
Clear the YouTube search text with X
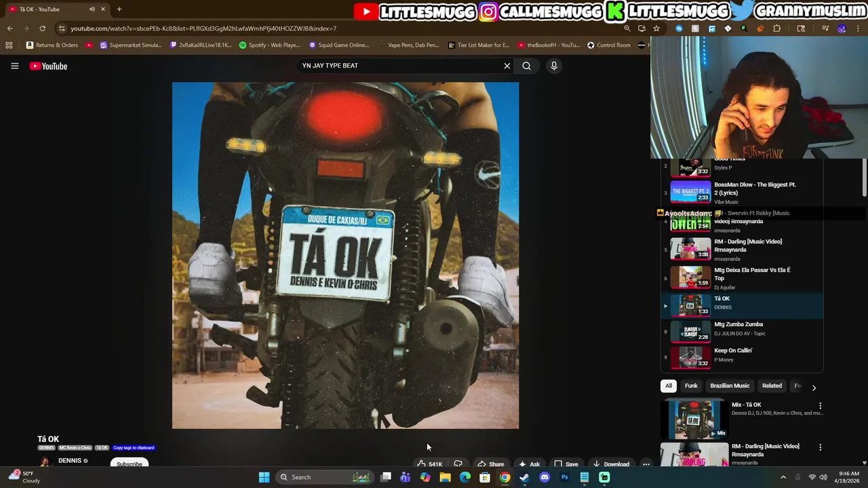(507, 66)
